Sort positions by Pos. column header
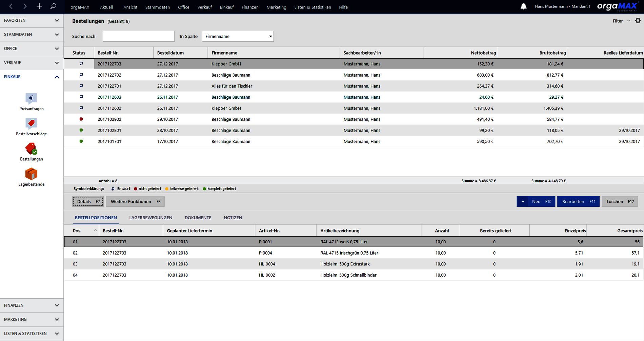Viewport: 644px width, 341px height. [82, 231]
